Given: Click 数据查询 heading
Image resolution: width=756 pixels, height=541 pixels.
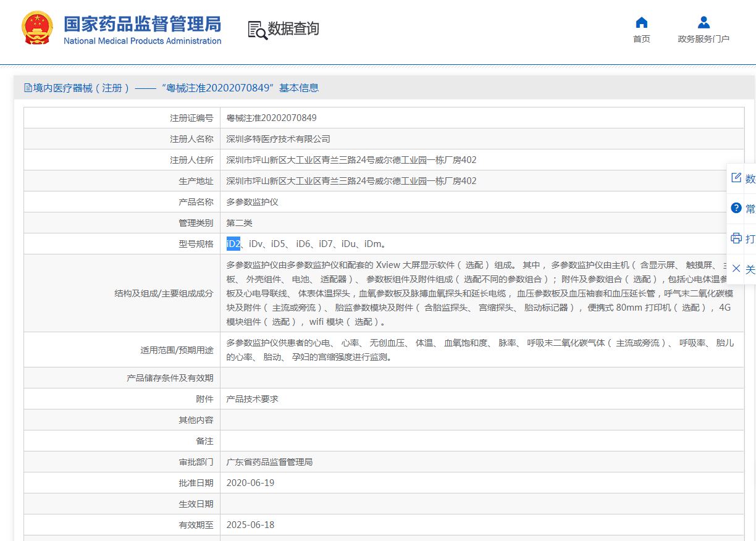Looking at the screenshot, I should 293,29.
